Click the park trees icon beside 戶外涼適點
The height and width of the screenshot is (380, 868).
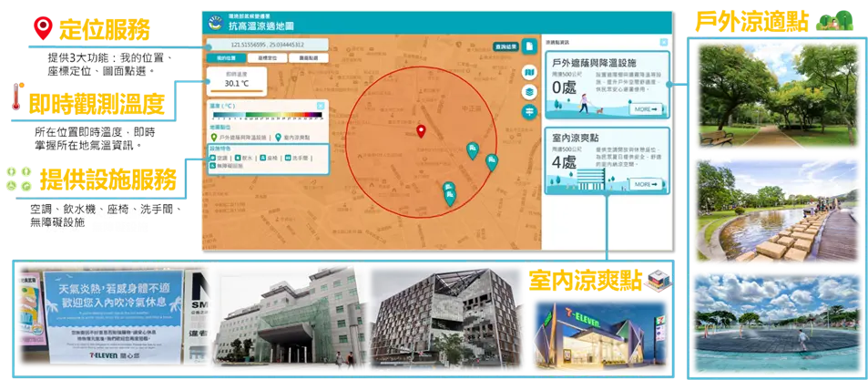pyautogui.click(x=834, y=20)
